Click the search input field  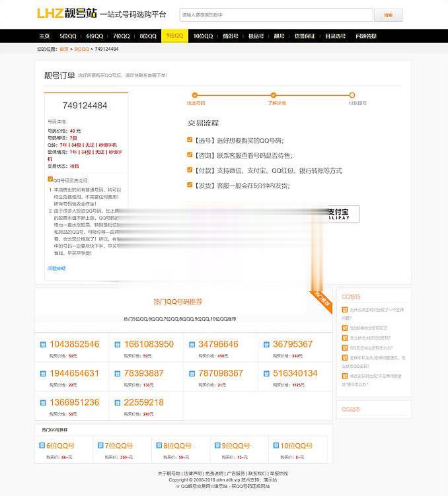point(276,15)
